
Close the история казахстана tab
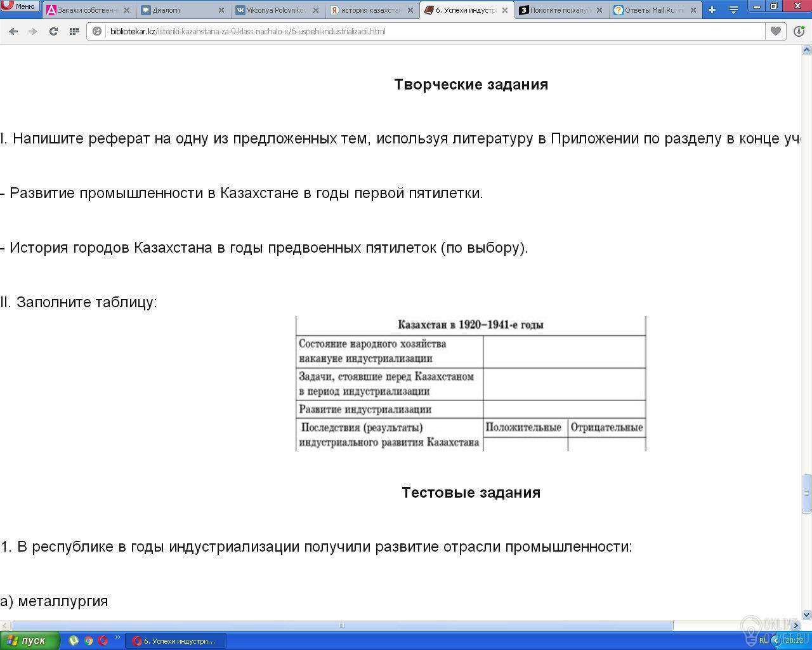pyautogui.click(x=410, y=10)
